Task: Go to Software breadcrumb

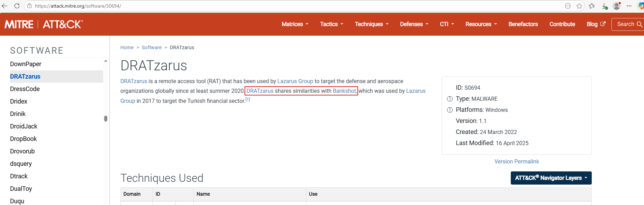Action: pyautogui.click(x=152, y=47)
